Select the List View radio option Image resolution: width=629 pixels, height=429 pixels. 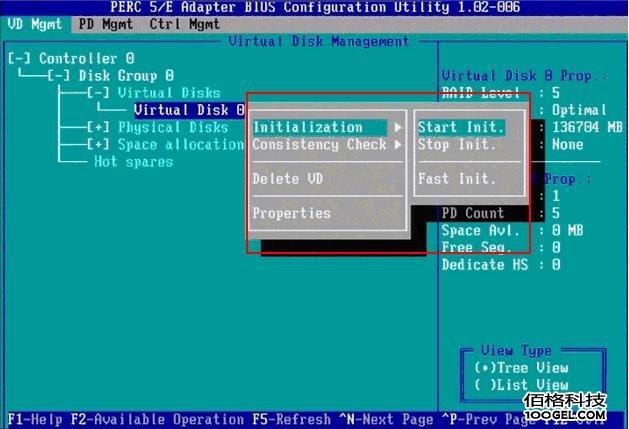pos(521,385)
